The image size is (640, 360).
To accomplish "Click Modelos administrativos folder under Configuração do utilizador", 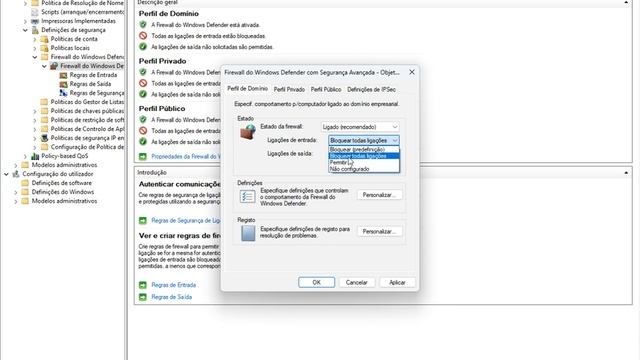I will 25,201.
